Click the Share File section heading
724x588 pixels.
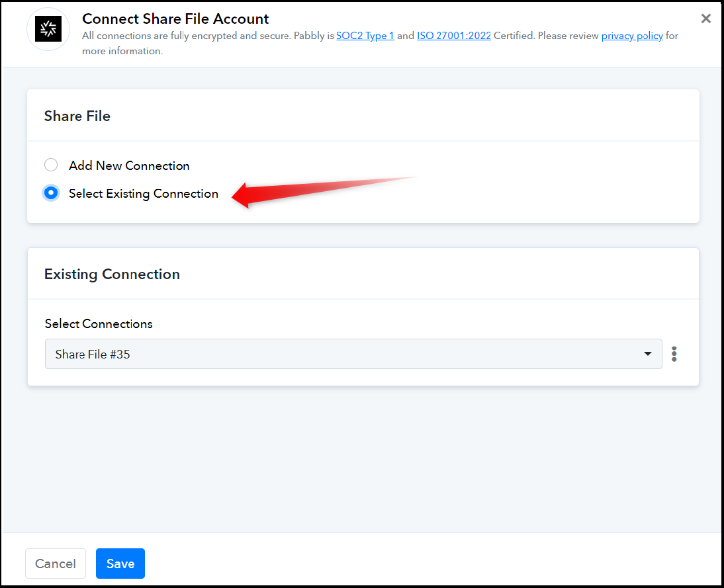(x=77, y=116)
